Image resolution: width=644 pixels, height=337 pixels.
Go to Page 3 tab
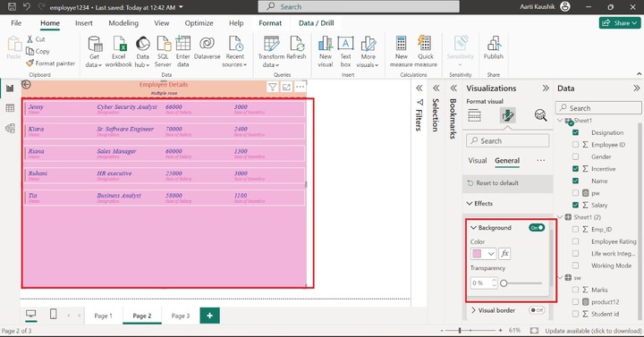[x=181, y=316]
